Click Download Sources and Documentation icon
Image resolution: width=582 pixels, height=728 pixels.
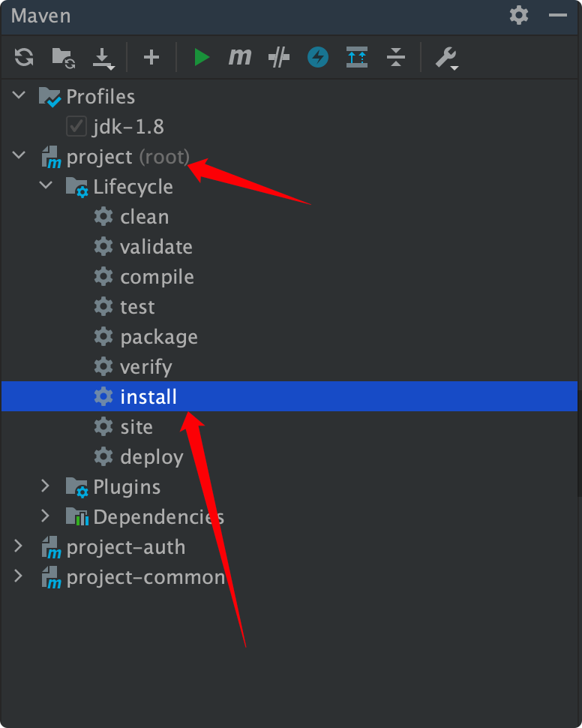103,58
